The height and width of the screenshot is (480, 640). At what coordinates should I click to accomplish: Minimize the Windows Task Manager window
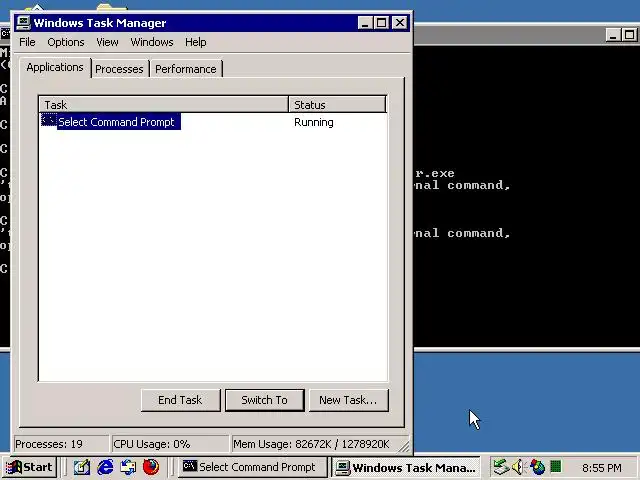[365, 23]
